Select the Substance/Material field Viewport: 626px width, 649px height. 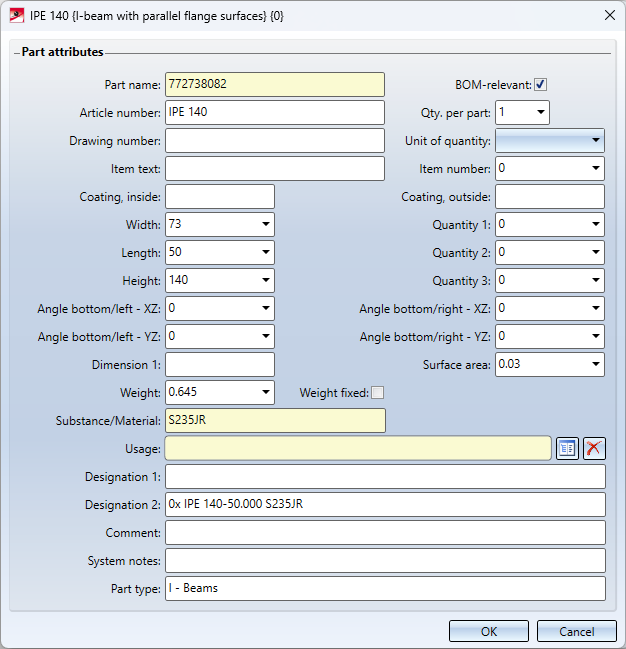tap(274, 421)
